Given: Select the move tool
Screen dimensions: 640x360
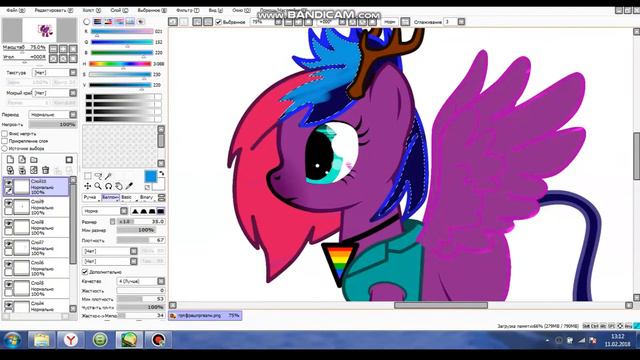Looking at the screenshot, I should [x=88, y=186].
